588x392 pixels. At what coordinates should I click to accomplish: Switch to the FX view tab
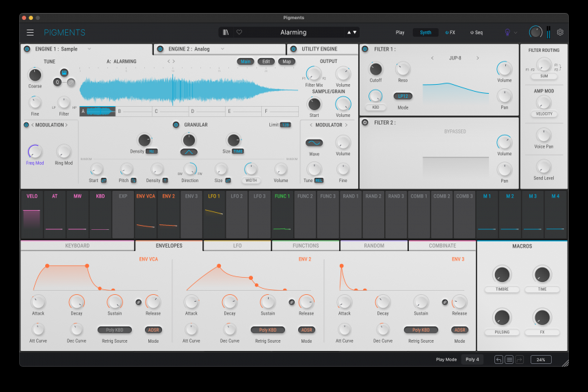click(x=450, y=32)
